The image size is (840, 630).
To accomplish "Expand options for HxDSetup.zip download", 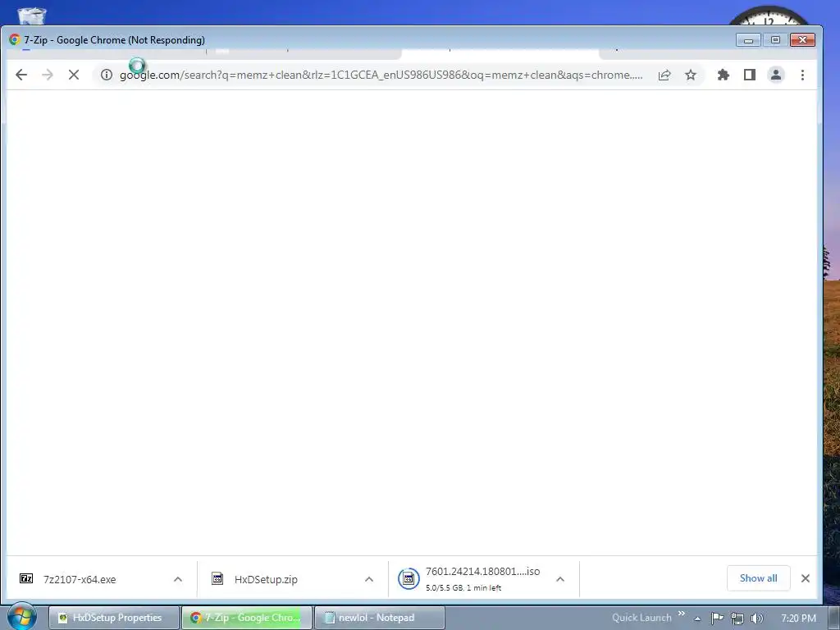I will [369, 579].
